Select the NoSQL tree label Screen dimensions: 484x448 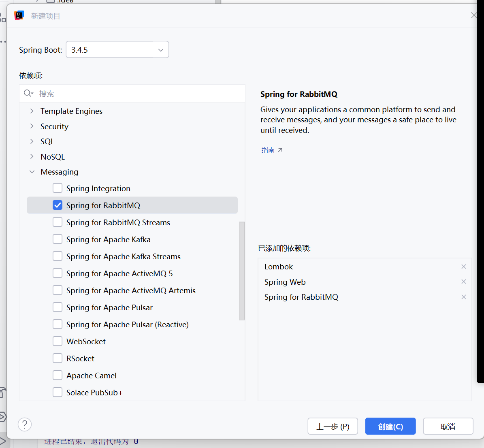point(53,157)
